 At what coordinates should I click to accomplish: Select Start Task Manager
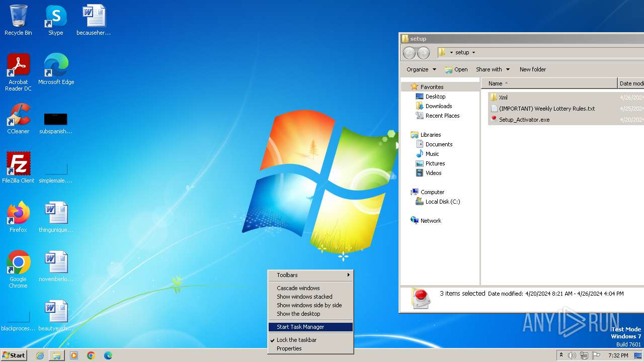(310, 327)
